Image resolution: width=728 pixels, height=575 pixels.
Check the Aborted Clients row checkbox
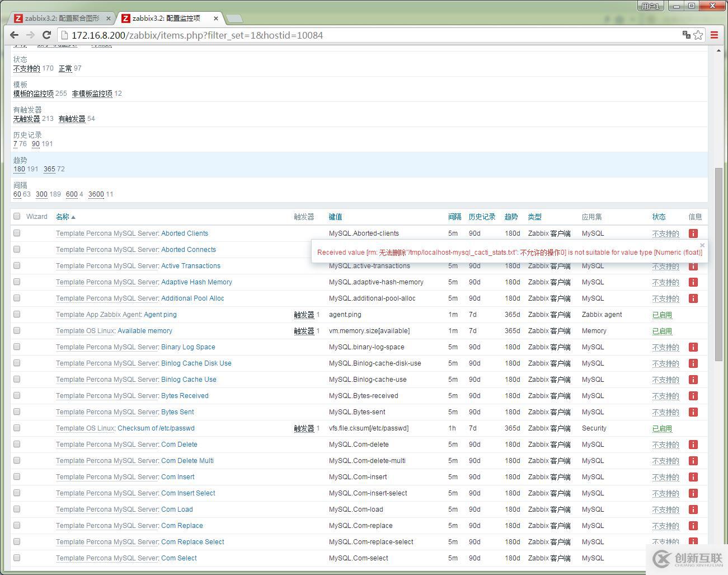pos(17,233)
